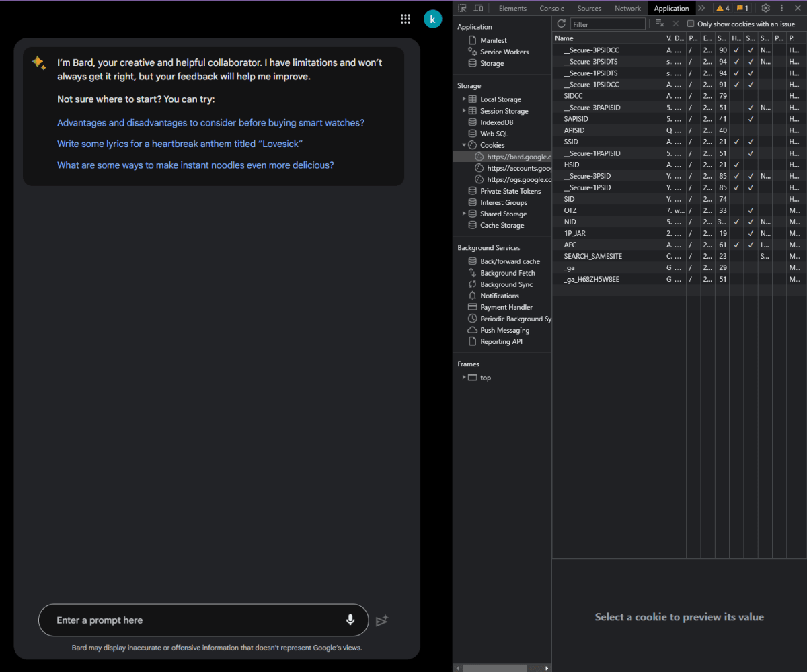The width and height of the screenshot is (807, 672).
Task: Select the 1P_JAR cookie row
Action: tap(679, 233)
